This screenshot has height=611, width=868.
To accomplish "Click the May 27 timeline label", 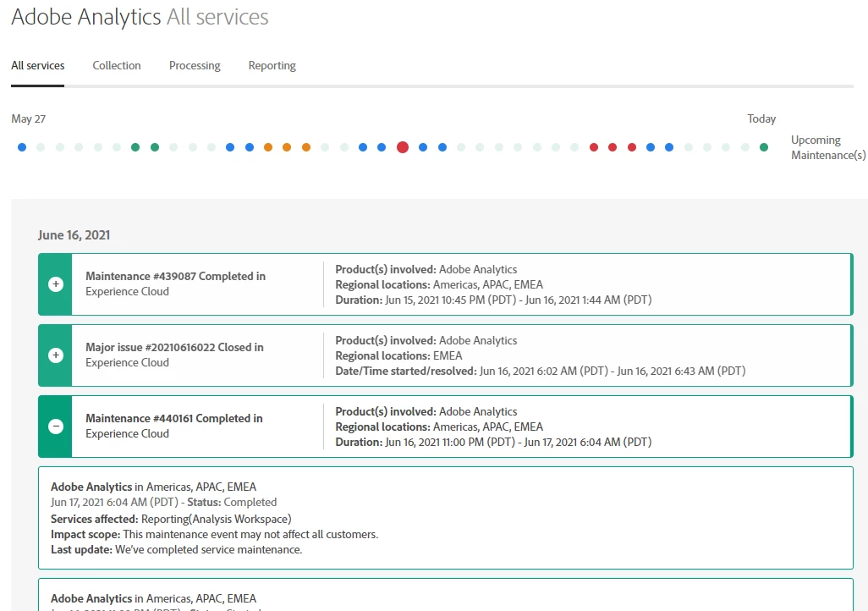I will click(x=28, y=119).
